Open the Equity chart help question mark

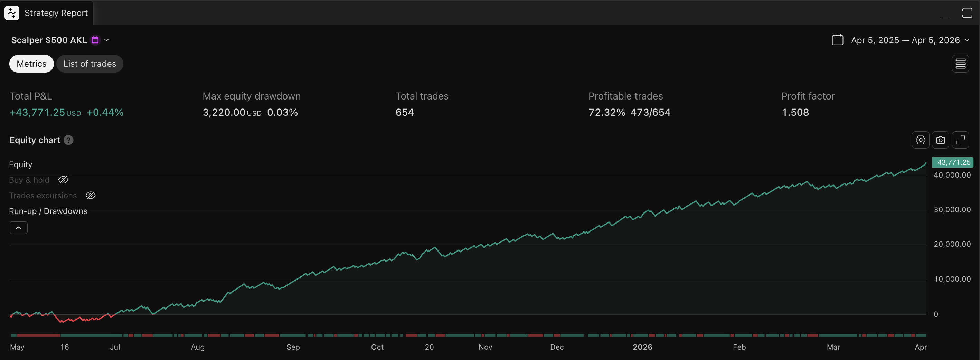[68, 140]
